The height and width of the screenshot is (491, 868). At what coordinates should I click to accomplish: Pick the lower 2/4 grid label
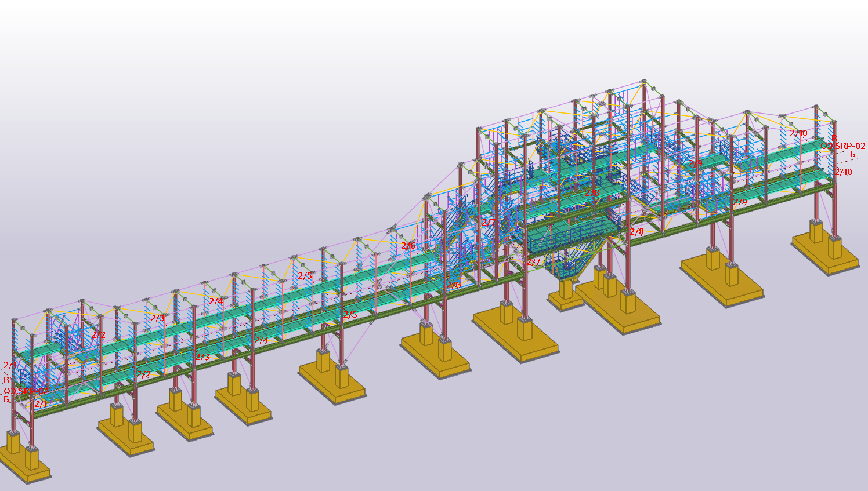(x=261, y=340)
